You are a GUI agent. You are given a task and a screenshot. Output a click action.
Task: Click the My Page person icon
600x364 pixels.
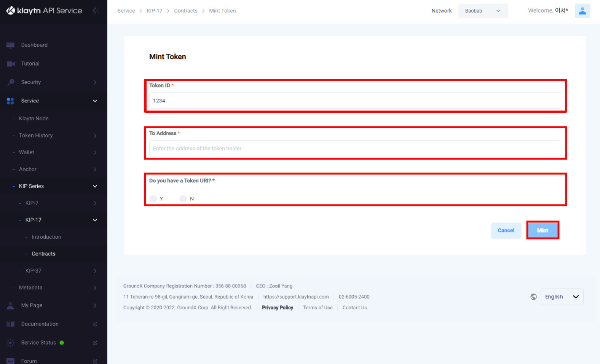coord(11,305)
